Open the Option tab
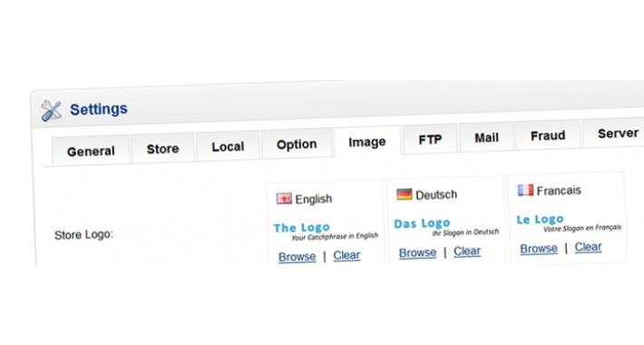The image size is (644, 345). coord(297,144)
